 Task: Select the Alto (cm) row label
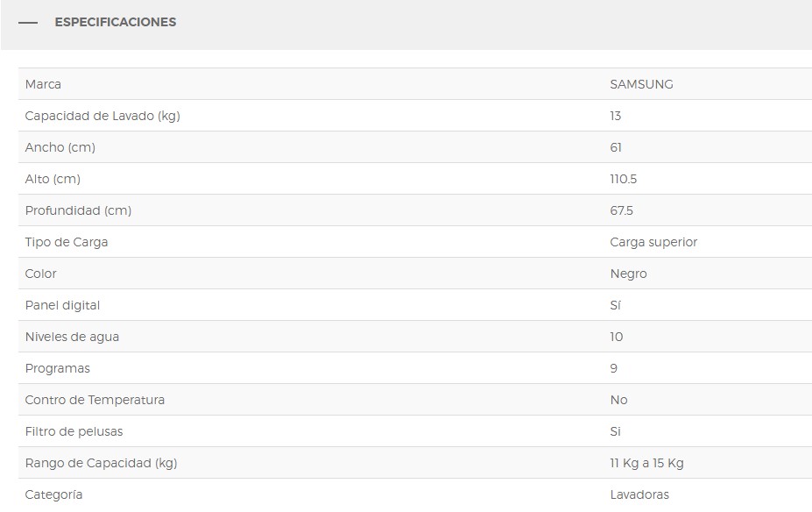(53, 179)
